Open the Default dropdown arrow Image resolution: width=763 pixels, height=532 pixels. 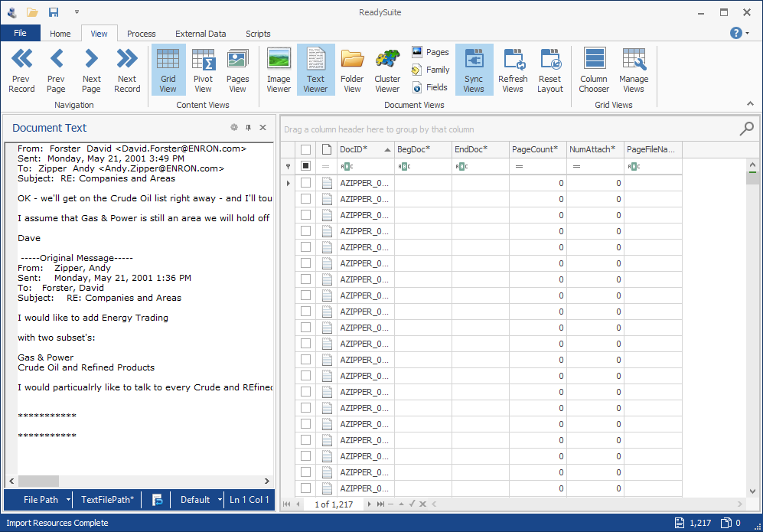220,500
